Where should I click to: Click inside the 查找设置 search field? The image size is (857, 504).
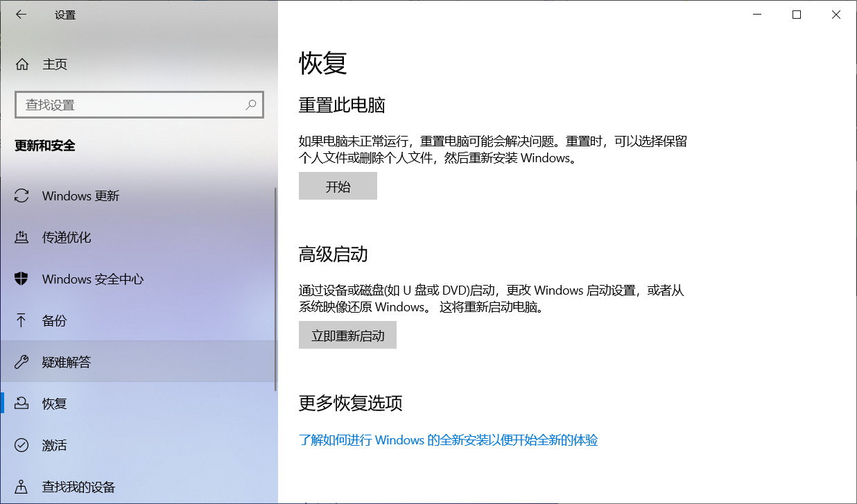click(125, 104)
